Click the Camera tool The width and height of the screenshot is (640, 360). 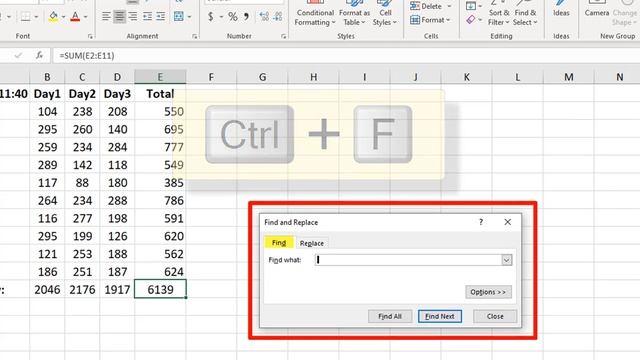tap(597, 9)
